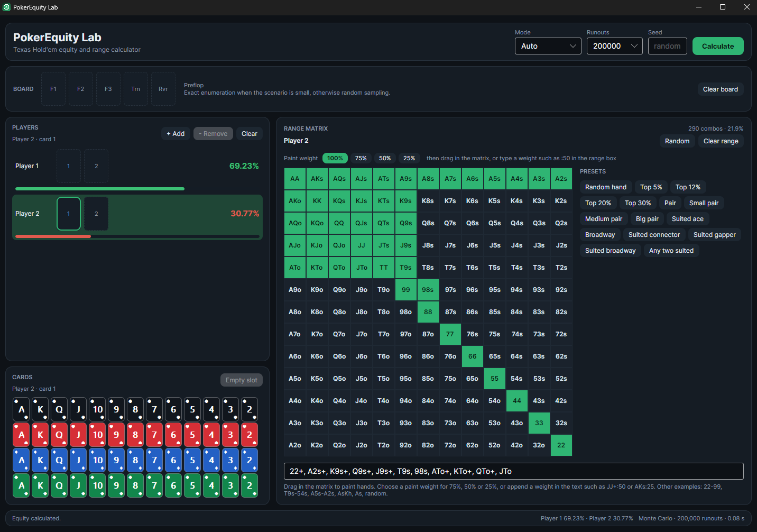
Task: Apply the Top 20% preset
Action: tap(598, 203)
